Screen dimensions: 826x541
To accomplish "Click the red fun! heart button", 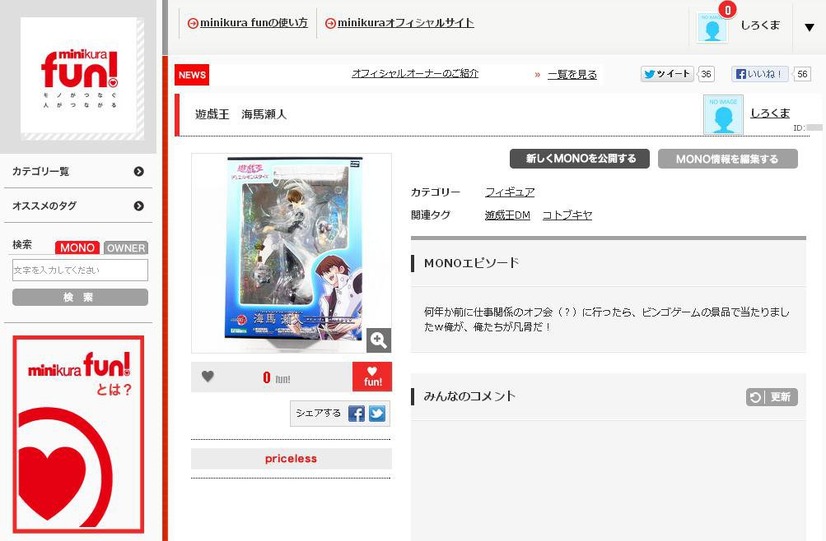I will [372, 377].
